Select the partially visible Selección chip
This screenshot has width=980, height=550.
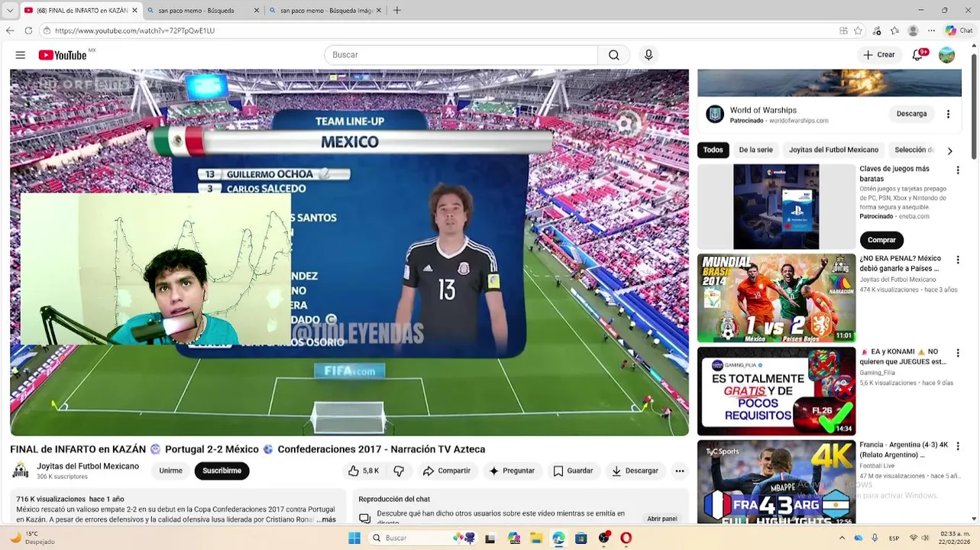[914, 150]
